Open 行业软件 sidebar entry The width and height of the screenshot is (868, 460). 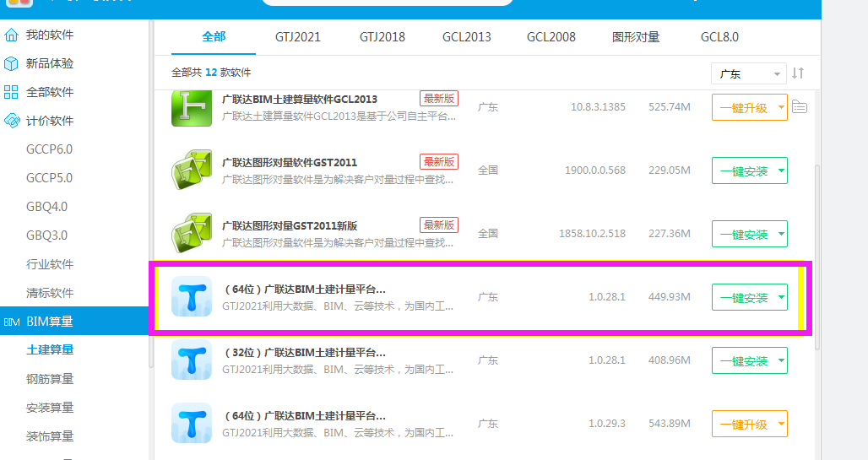tap(50, 264)
